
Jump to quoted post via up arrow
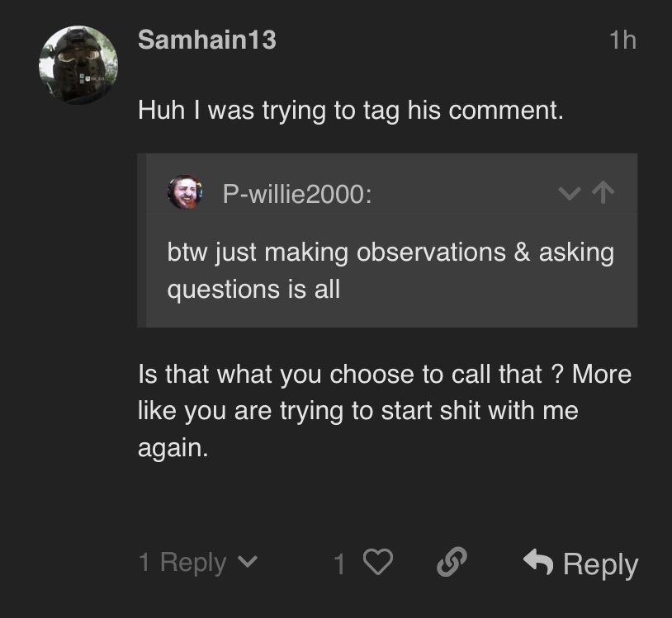(604, 193)
